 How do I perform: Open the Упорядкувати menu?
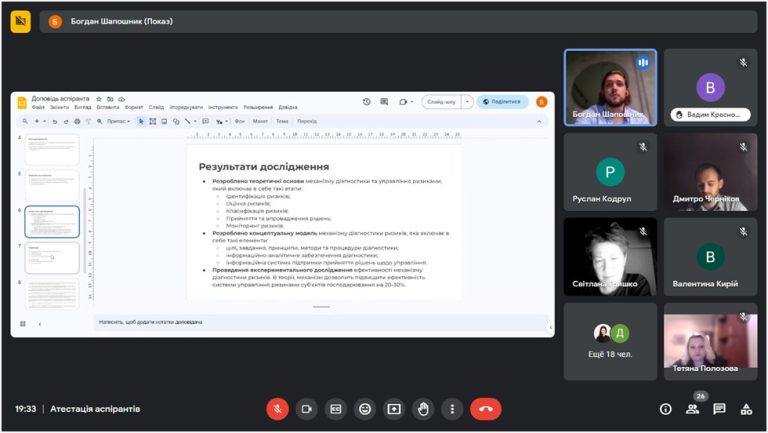tap(186, 107)
